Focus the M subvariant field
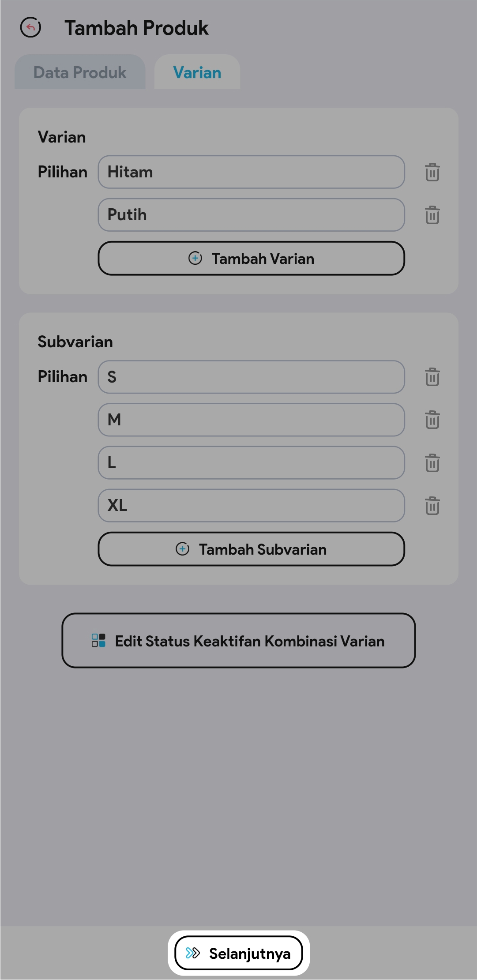Screen dimensions: 477x980 coord(251,420)
